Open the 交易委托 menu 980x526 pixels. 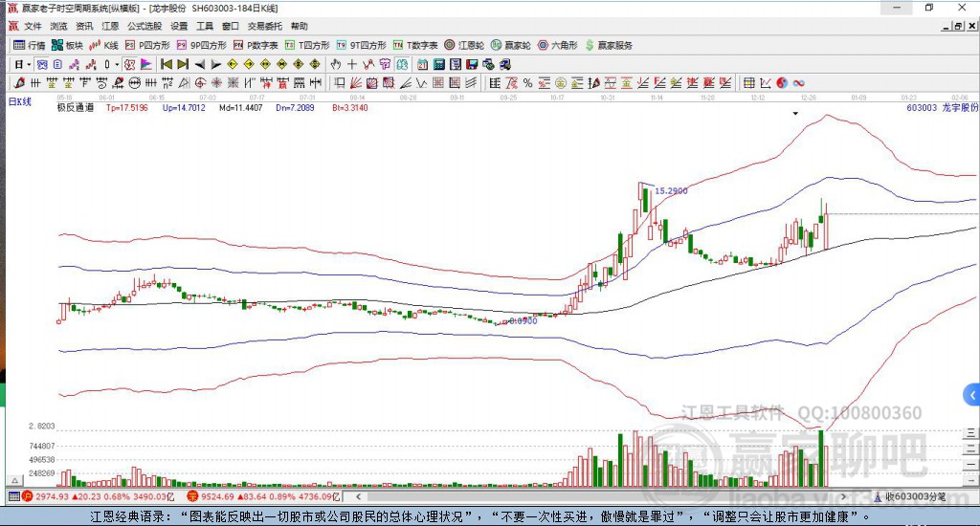tap(265, 26)
